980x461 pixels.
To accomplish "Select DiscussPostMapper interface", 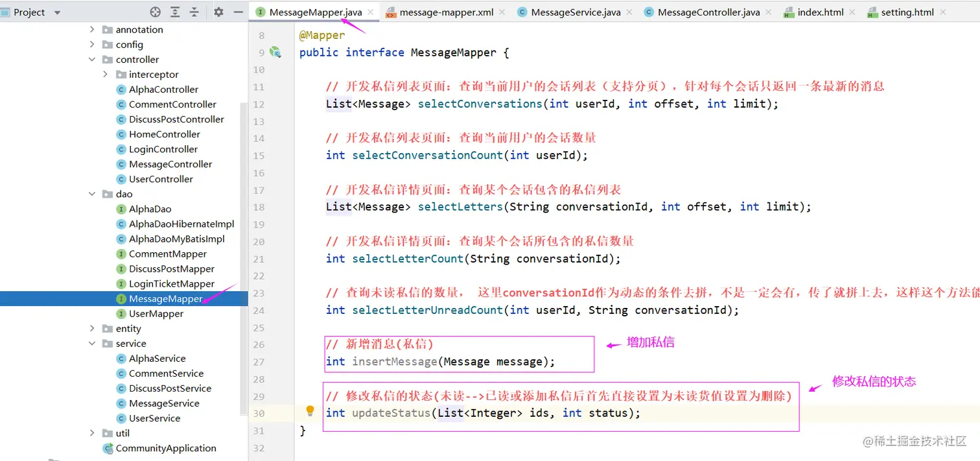I will (x=172, y=268).
